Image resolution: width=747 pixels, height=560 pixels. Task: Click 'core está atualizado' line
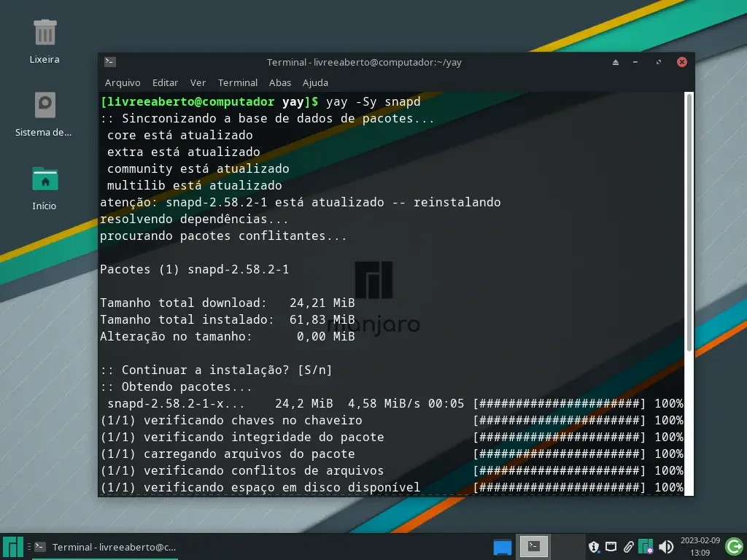179,135
